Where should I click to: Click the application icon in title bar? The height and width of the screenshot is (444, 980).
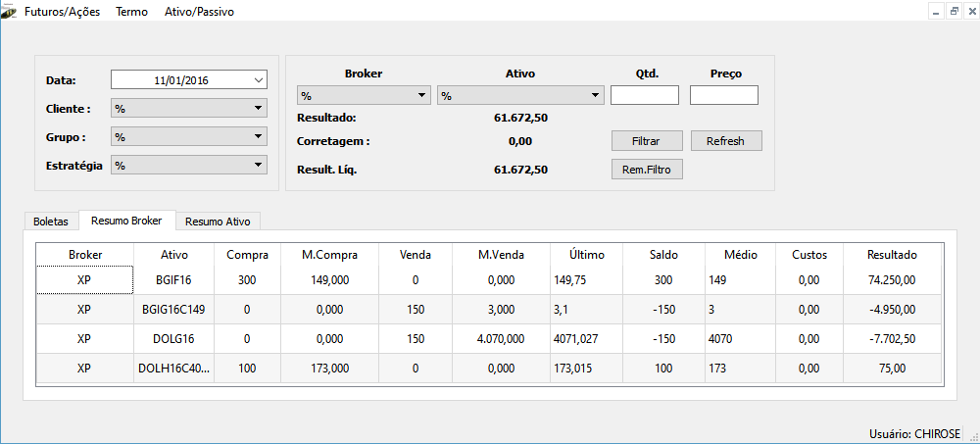pos(9,12)
